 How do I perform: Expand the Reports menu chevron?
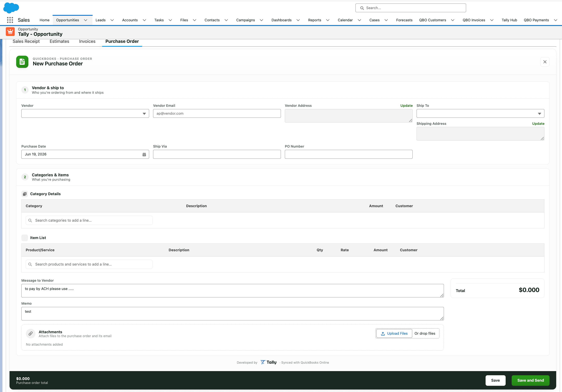328,20
